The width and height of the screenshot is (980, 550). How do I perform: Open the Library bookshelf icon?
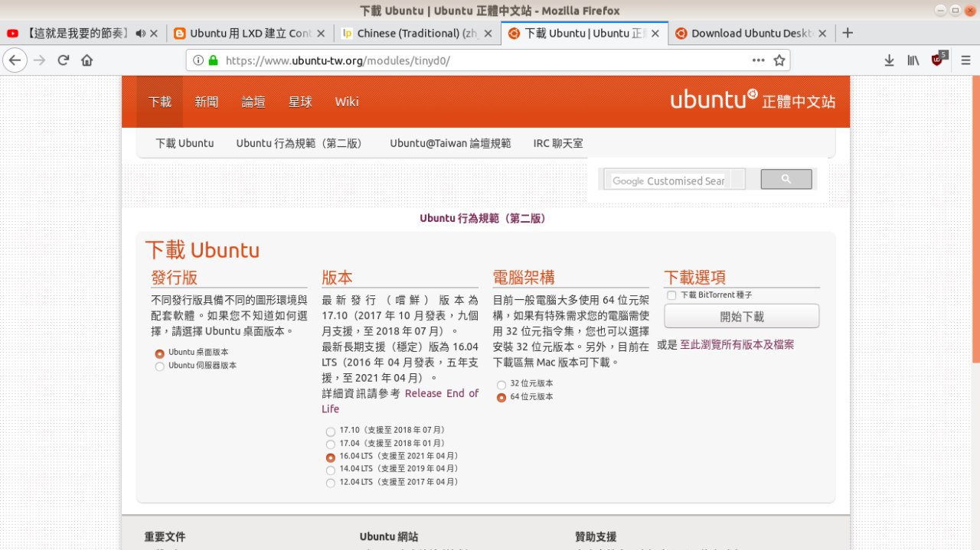click(913, 60)
